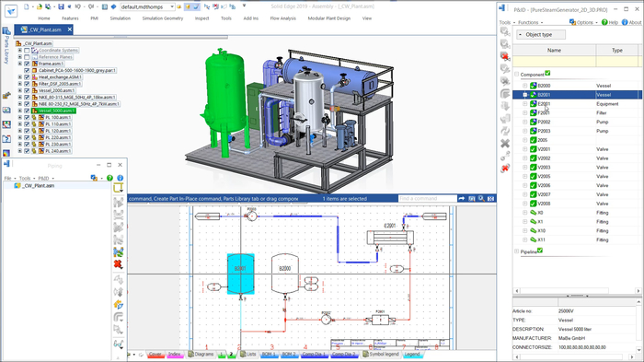The height and width of the screenshot is (362, 644).
Task: Click the yellow rectangle select tool in Piping panel
Action: 119,188
